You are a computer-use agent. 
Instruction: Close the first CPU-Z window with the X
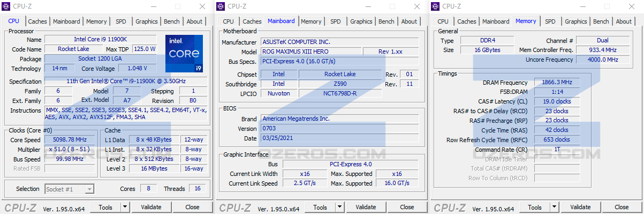(202, 6)
